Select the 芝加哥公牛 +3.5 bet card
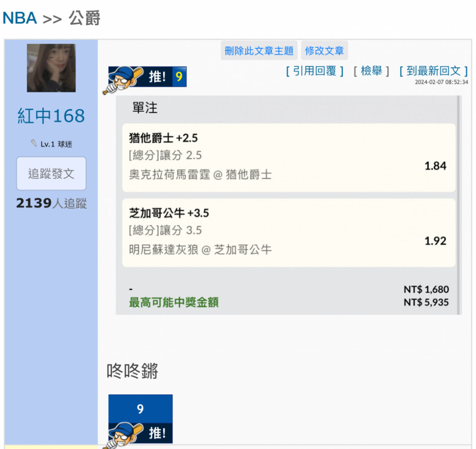 click(289, 233)
